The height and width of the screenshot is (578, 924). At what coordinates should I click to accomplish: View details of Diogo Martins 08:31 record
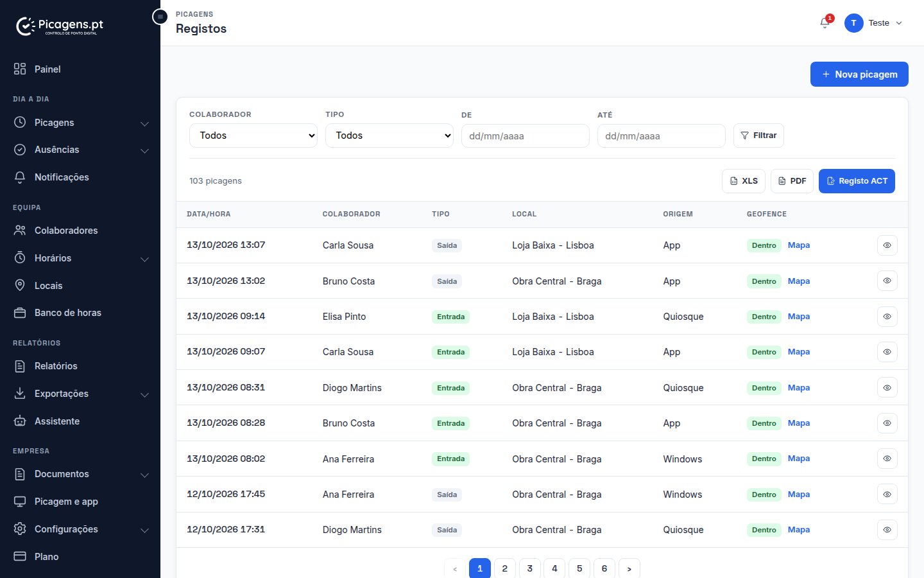887,388
